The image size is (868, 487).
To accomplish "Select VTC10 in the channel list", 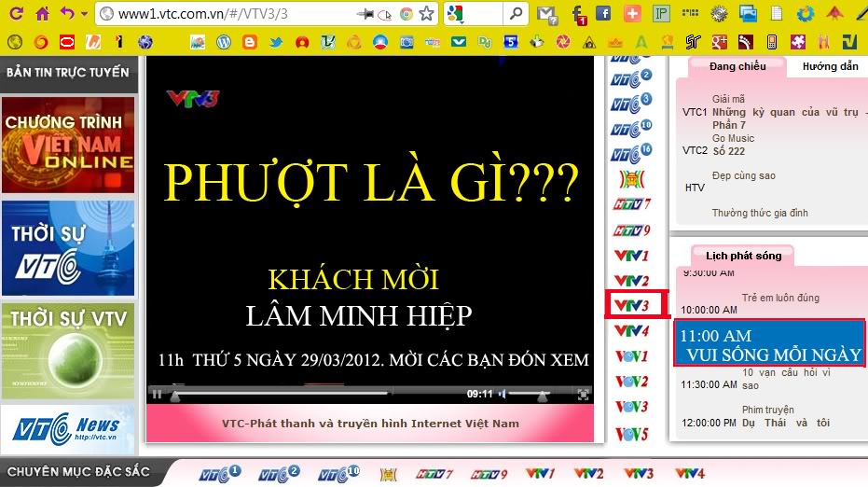I will pos(631,129).
